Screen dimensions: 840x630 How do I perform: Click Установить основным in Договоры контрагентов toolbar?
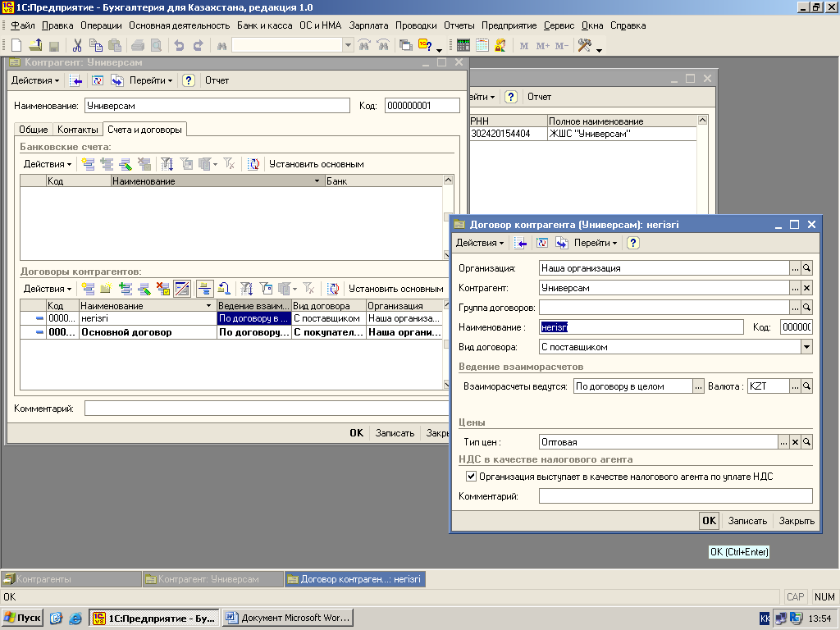pyautogui.click(x=396, y=289)
